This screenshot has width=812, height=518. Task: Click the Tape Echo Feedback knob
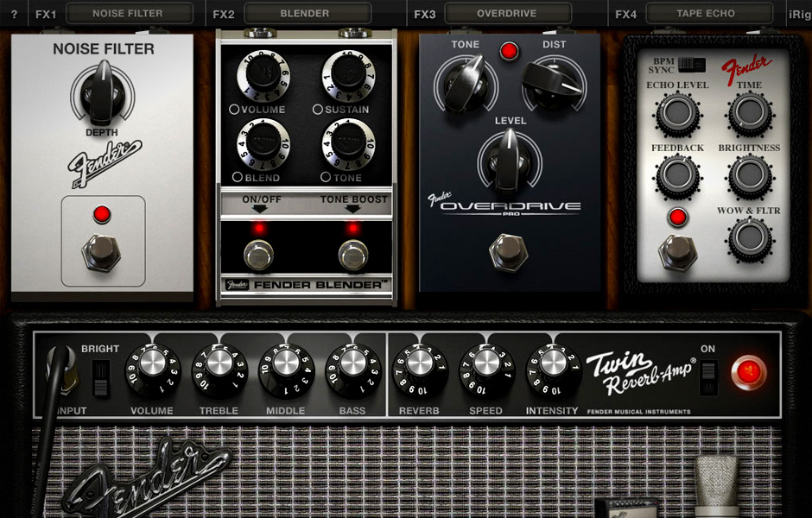click(x=677, y=176)
